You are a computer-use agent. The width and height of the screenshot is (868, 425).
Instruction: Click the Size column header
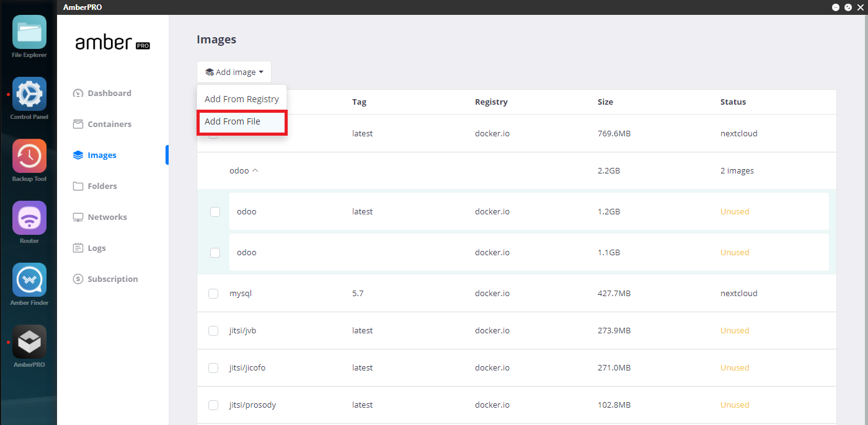click(605, 102)
